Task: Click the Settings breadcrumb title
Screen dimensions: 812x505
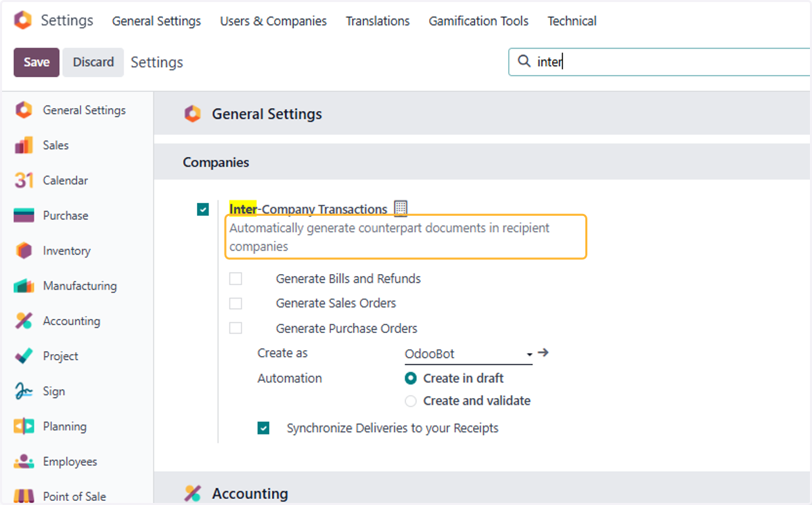Action: (157, 62)
